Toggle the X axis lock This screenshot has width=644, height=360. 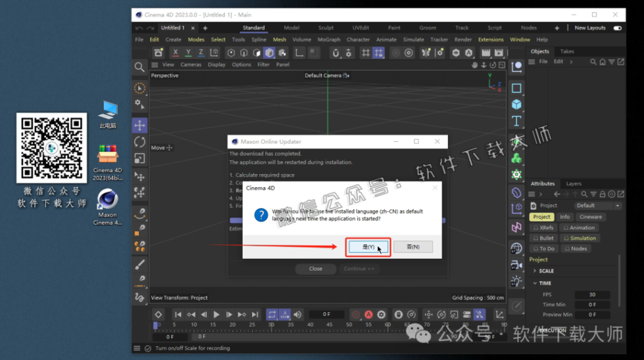click(x=175, y=53)
